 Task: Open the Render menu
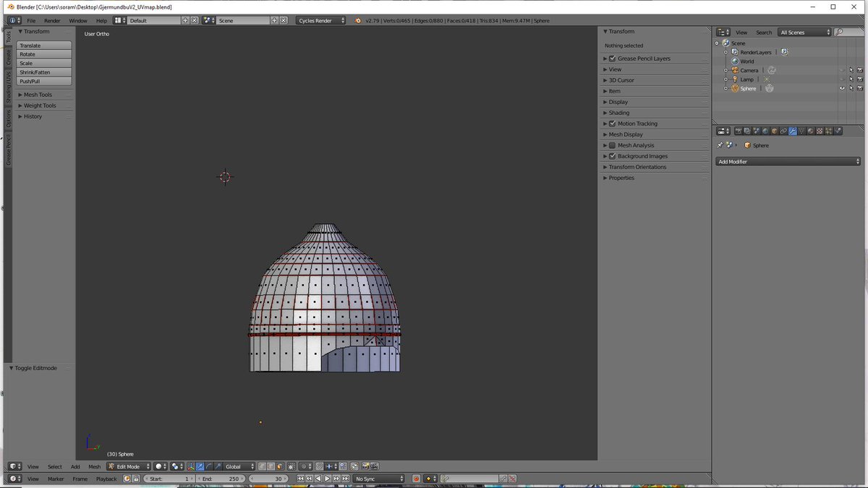(x=52, y=20)
